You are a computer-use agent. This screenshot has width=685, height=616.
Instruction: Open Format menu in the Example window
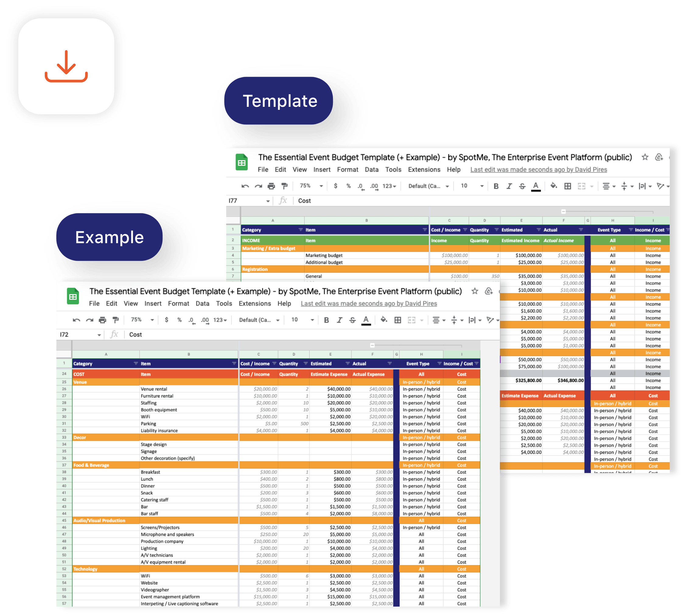178,304
